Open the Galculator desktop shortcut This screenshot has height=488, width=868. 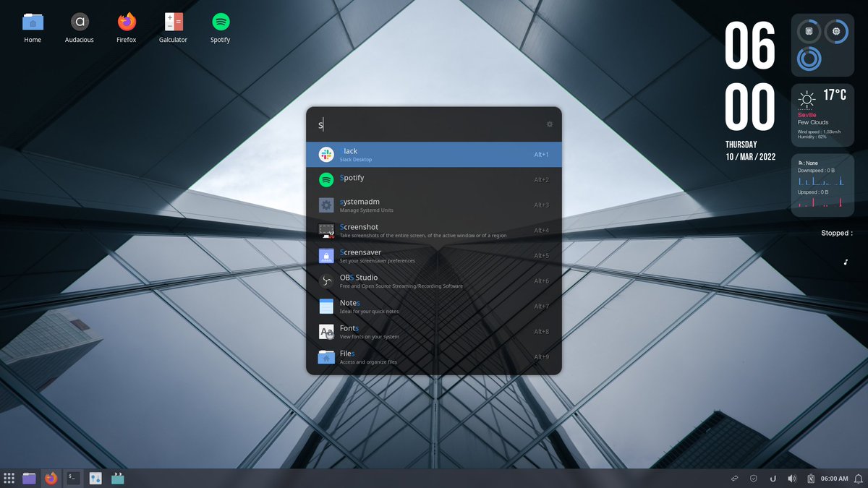174,27
